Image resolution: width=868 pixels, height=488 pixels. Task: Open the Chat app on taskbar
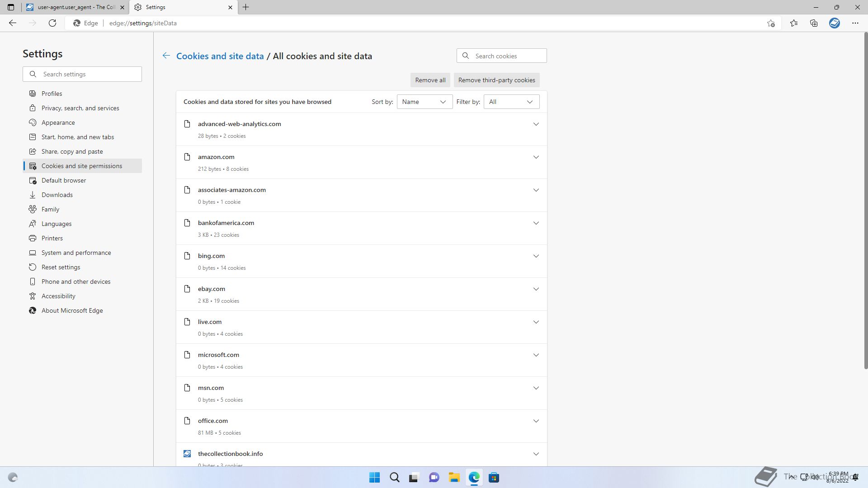coord(434,478)
